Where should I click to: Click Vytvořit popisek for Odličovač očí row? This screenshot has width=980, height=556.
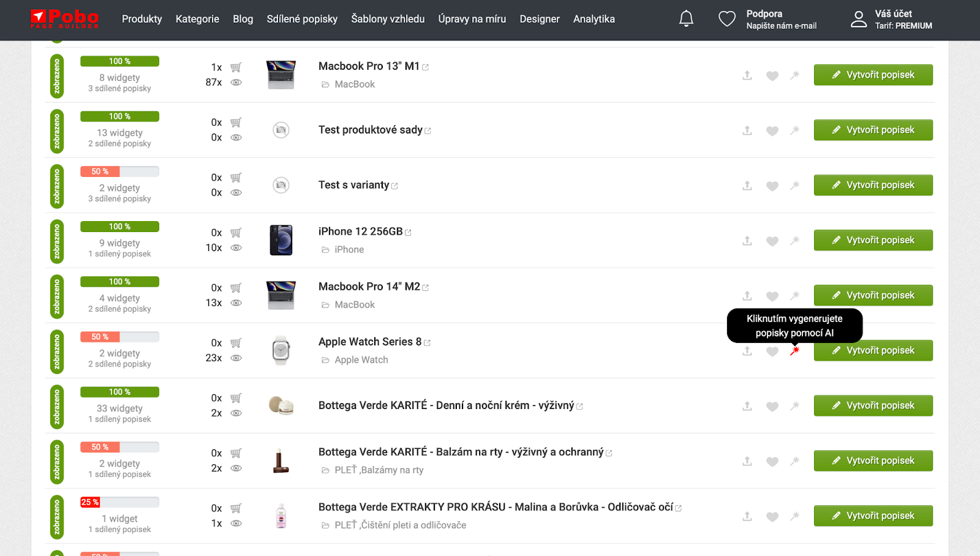(x=873, y=516)
